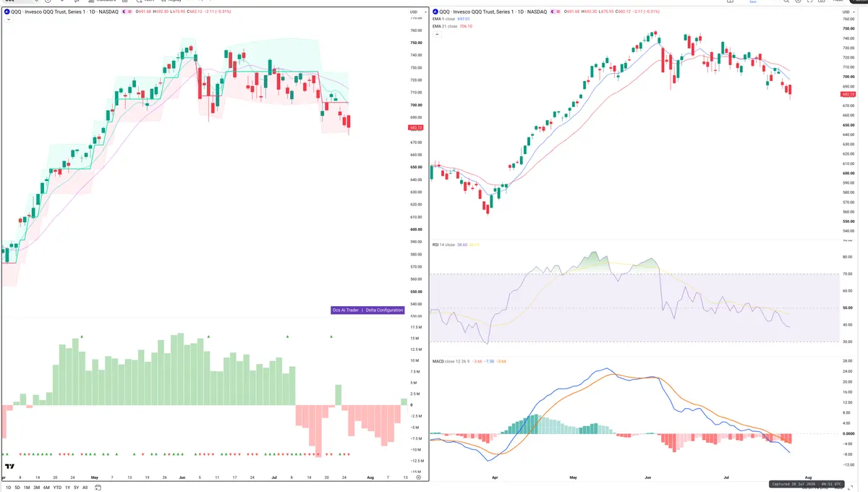Select the EMA 9 close indicator legend
Image resolution: width=868 pixels, height=492 pixels.
click(x=445, y=19)
